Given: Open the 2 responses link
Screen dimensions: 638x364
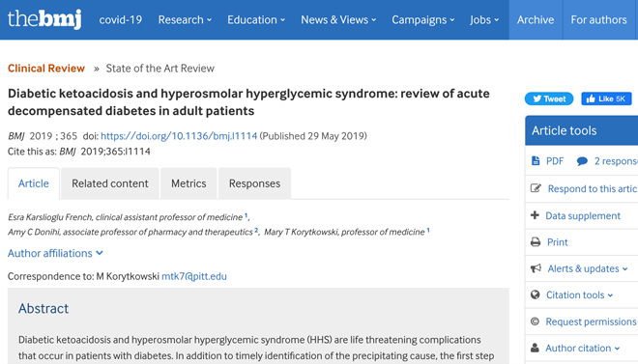Looking at the screenshot, I should pyautogui.click(x=616, y=161).
